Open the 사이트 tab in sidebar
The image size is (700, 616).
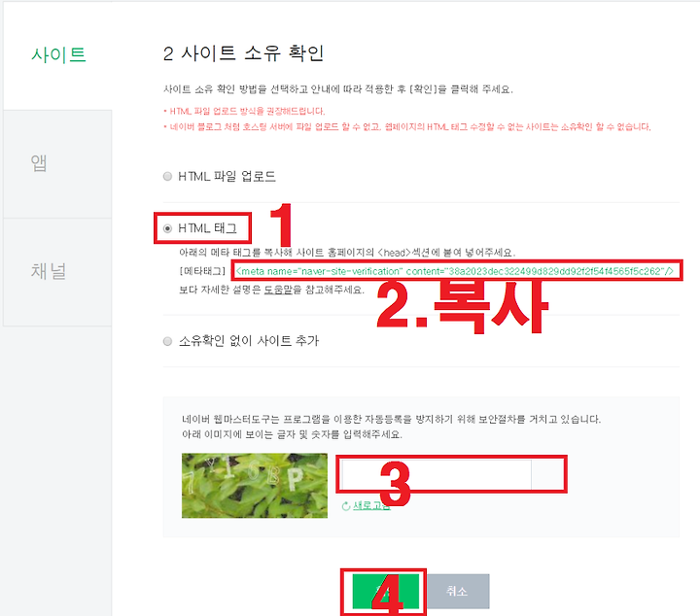pos(58,55)
